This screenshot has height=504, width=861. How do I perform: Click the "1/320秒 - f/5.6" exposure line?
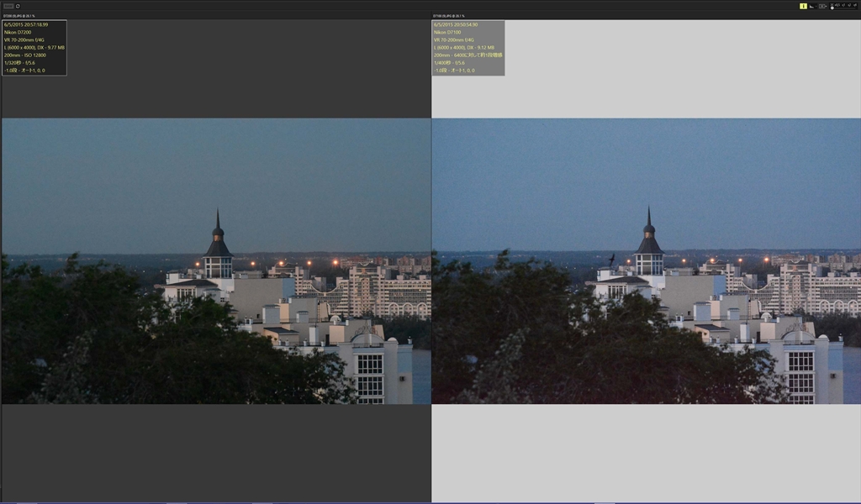click(x=19, y=63)
